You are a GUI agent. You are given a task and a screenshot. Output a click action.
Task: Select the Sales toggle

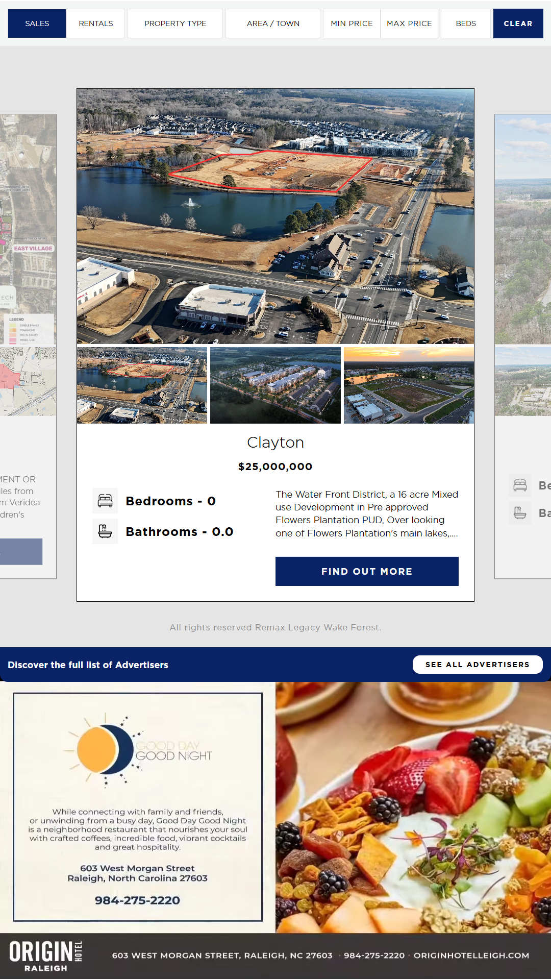click(x=37, y=23)
